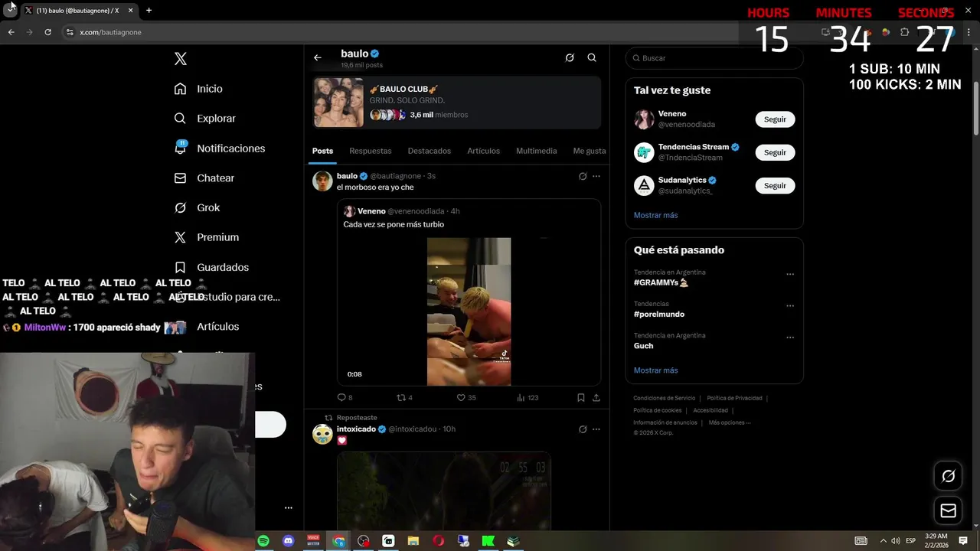Switch to Me gusta tab

tap(590, 151)
